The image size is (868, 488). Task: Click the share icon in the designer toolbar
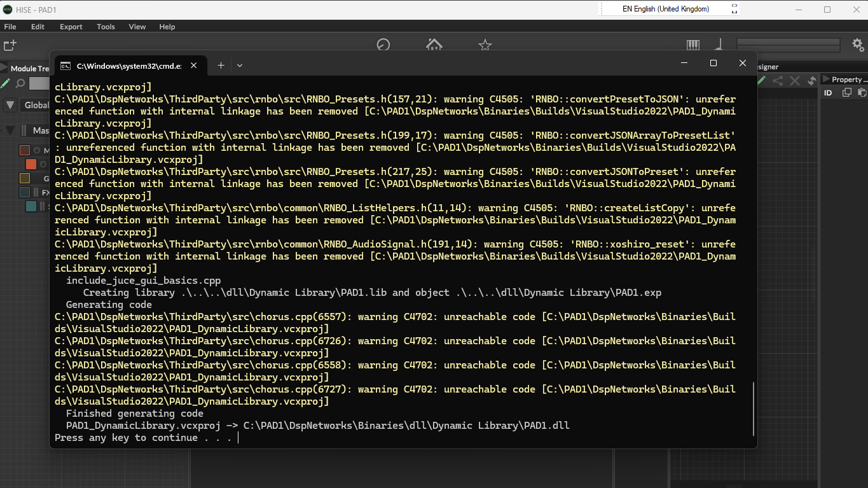click(x=778, y=81)
